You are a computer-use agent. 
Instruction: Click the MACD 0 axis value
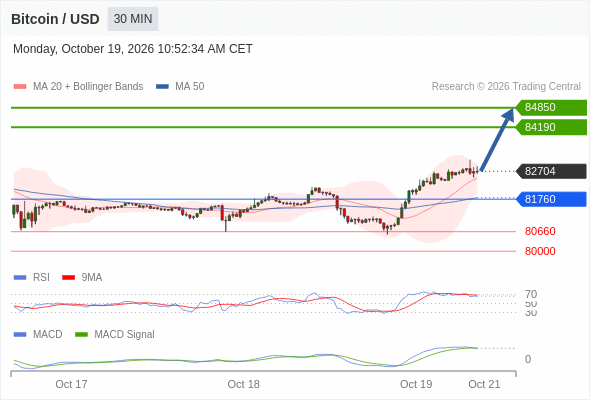coord(528,359)
